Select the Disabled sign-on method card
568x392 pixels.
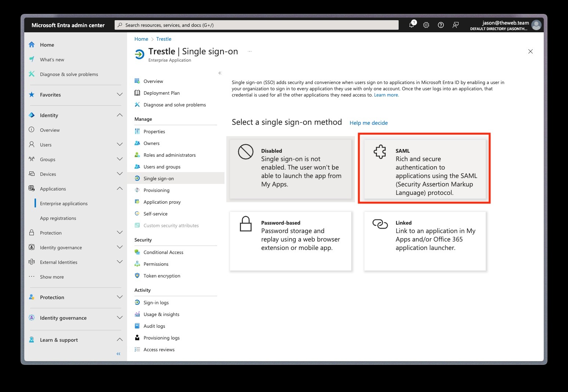(x=291, y=168)
